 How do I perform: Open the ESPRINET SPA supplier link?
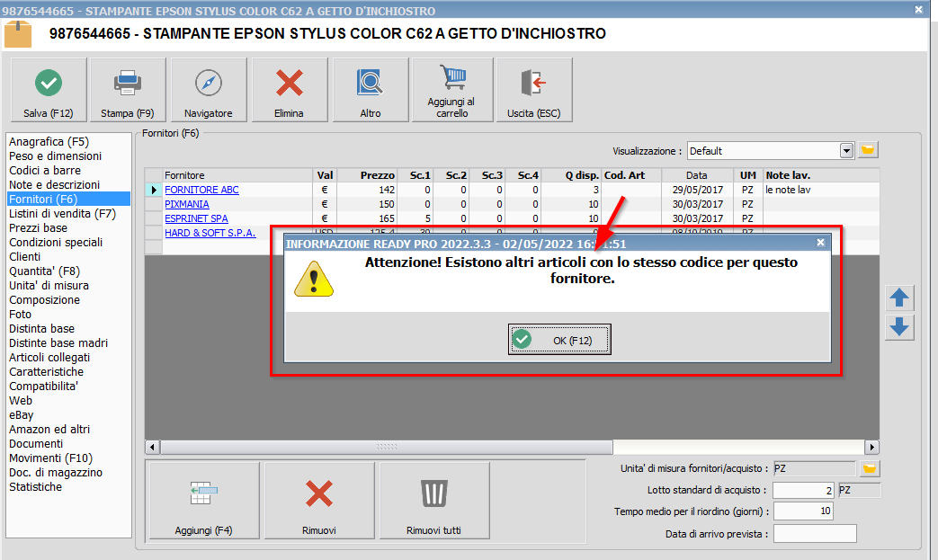196,218
